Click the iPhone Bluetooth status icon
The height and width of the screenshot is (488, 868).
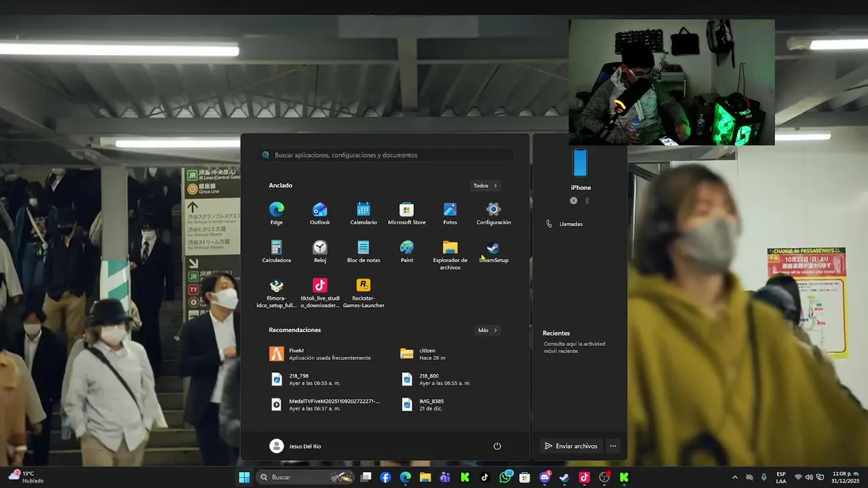(587, 201)
